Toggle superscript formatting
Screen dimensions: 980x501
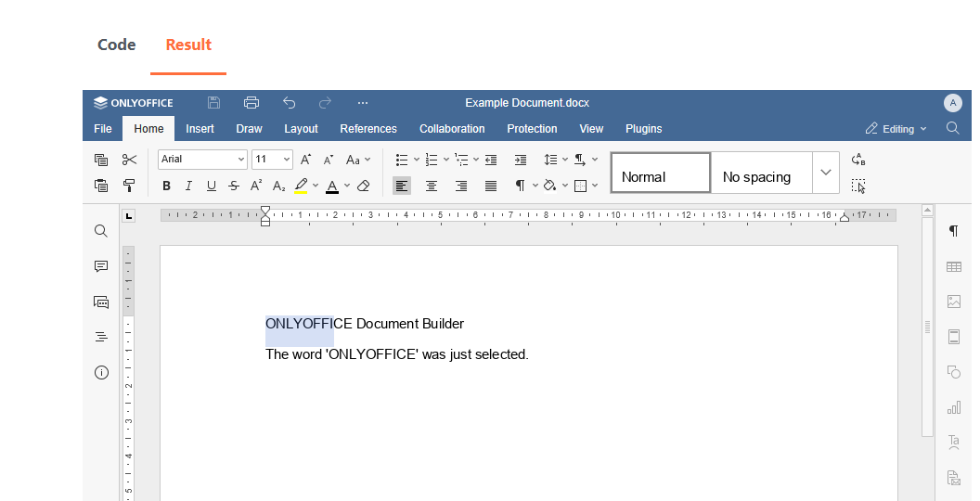pos(256,186)
